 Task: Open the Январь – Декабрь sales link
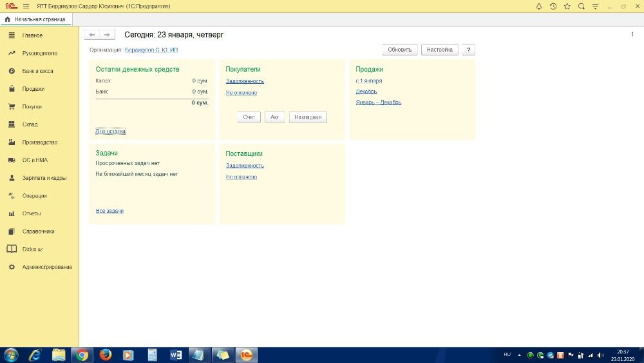(x=378, y=103)
